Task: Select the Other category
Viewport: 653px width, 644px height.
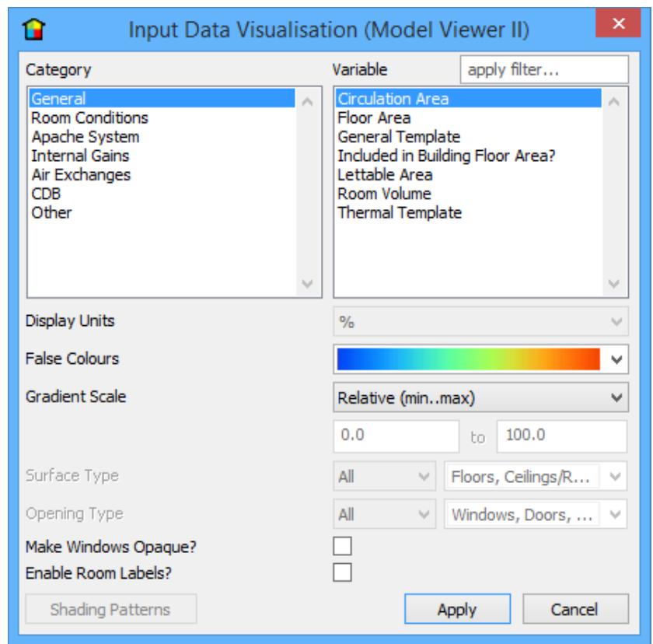Action: 162,212
